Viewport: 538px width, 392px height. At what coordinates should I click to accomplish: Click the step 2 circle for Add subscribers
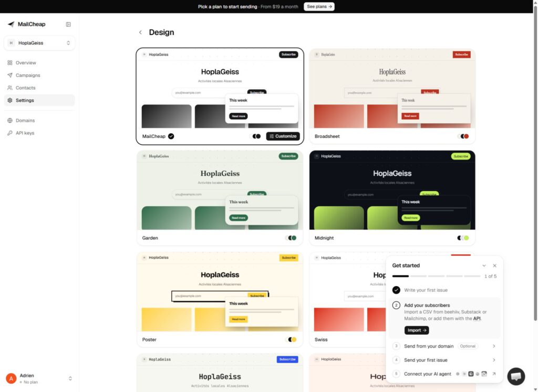[396, 305]
